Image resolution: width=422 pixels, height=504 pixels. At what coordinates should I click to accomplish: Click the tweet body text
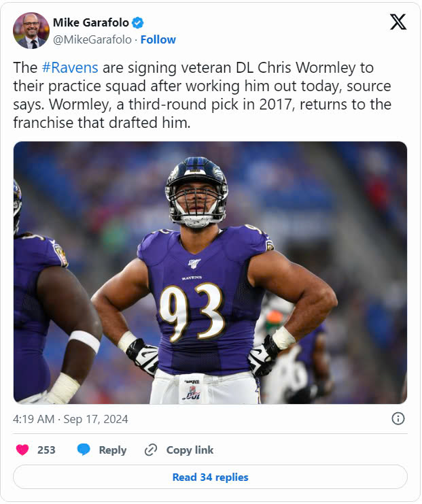click(x=203, y=95)
